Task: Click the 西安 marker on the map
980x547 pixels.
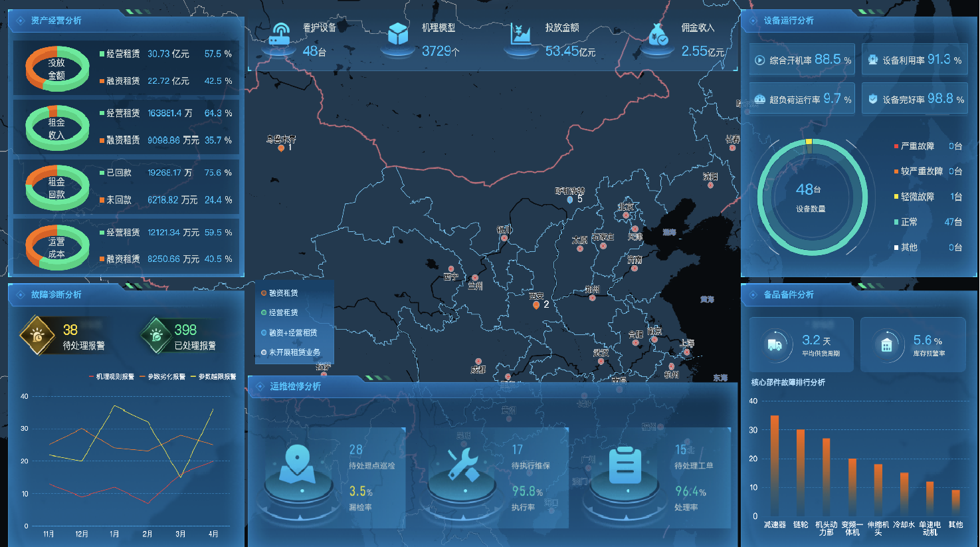Action: tap(536, 305)
